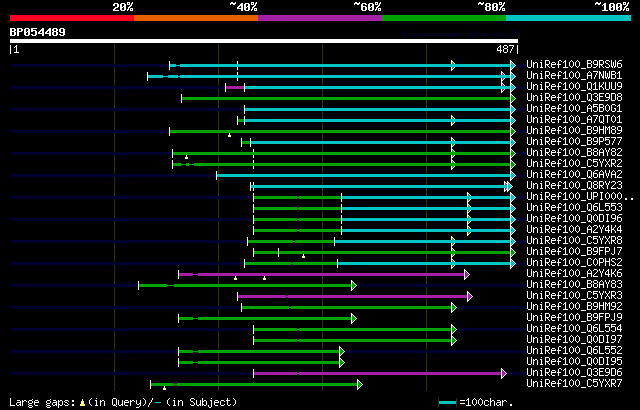Click the purple alignment bar of UniRef100_C5YXR3
640x410 pixels.
(x=353, y=296)
